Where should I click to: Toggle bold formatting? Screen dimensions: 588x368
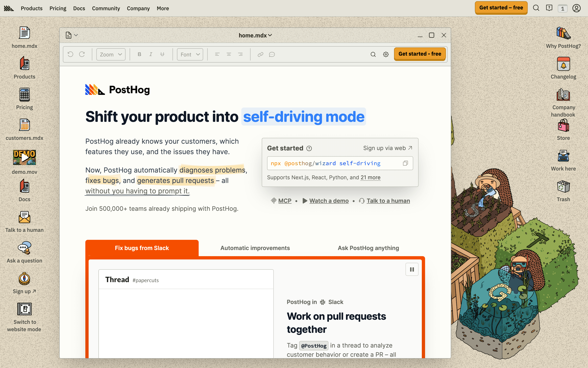pos(139,54)
